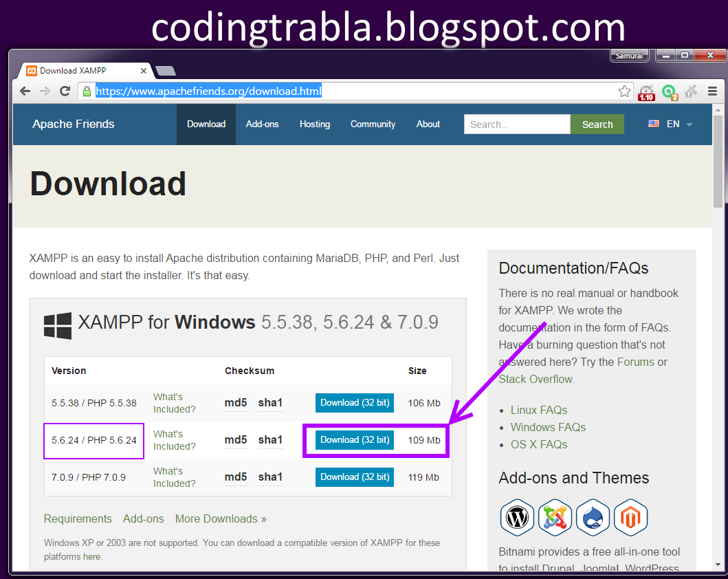This screenshot has height=579, width=728.
Task: Open Windows FAQs
Action: pos(549,427)
